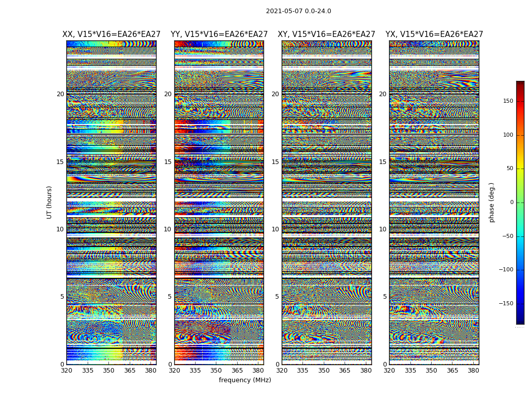Click colorbar tick label "−100"
The width and height of the screenshot is (532, 405).
coord(506,269)
